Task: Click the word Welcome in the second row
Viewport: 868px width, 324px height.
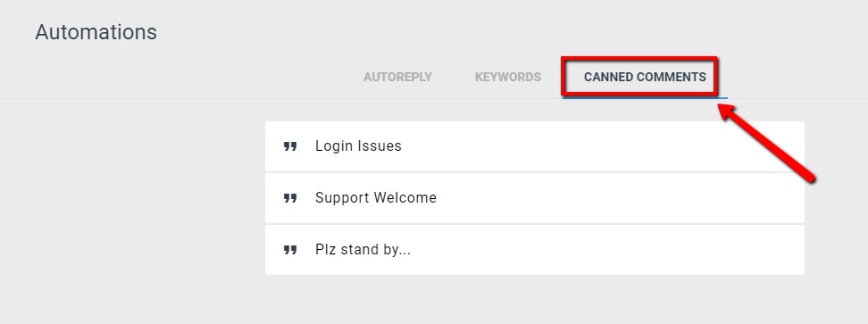Action: tap(405, 197)
